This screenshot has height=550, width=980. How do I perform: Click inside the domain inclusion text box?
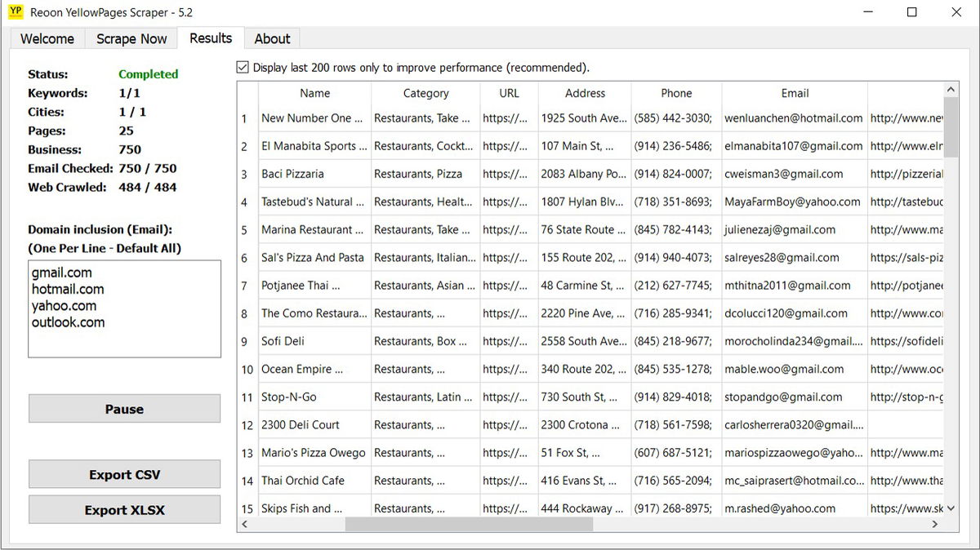122,308
